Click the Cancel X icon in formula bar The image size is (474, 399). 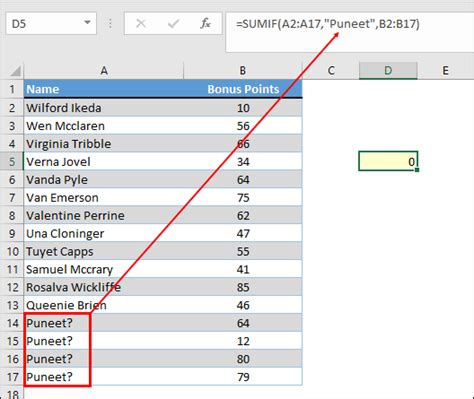[x=141, y=24]
